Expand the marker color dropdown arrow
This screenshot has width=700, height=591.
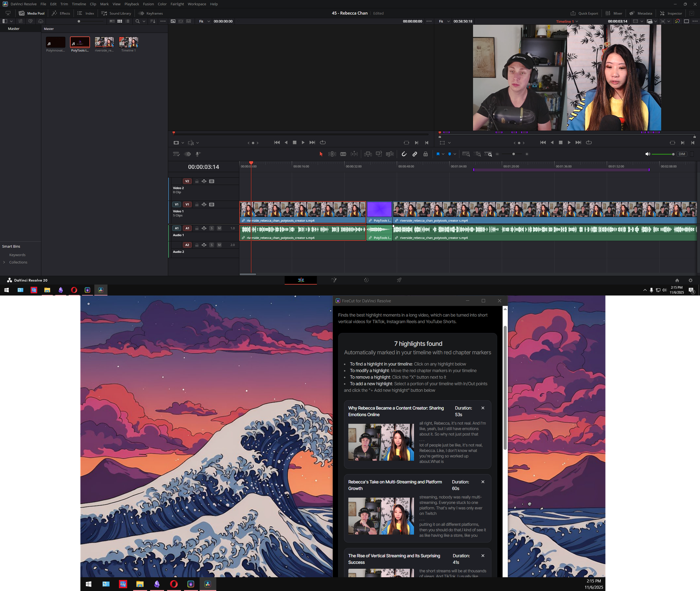tap(455, 154)
